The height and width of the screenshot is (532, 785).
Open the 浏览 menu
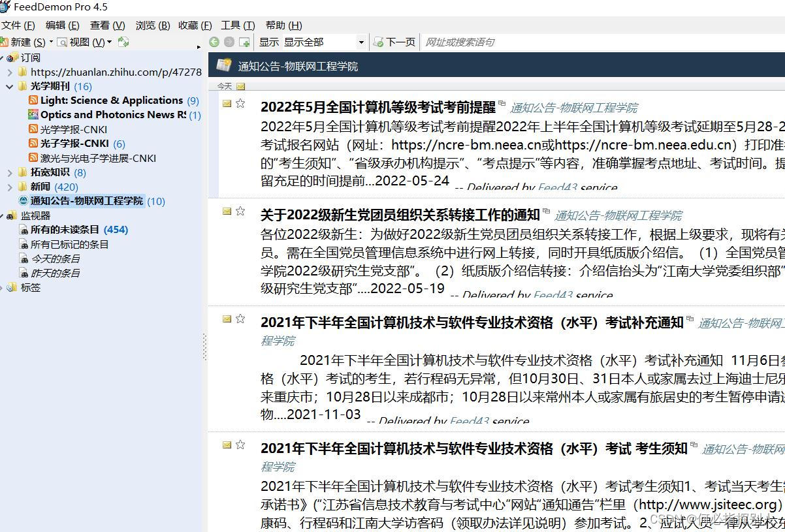151,25
